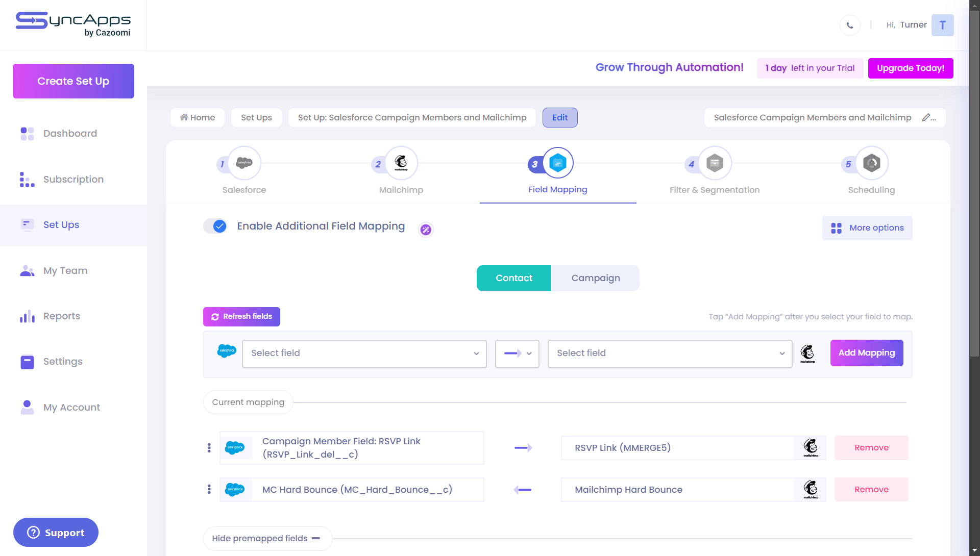Screen dimensions: 980x556
Task: Collapse Hide premapped fields section
Action: pyautogui.click(x=267, y=539)
